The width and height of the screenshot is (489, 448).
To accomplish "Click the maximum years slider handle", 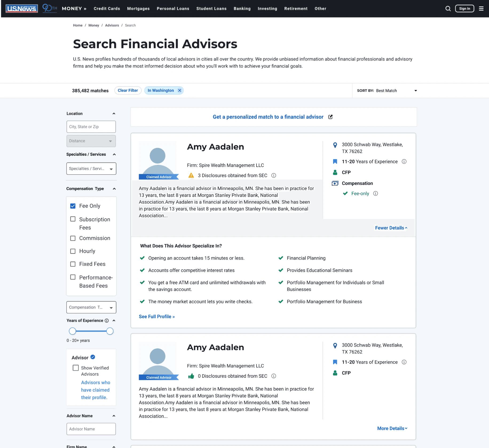I will [x=110, y=331].
